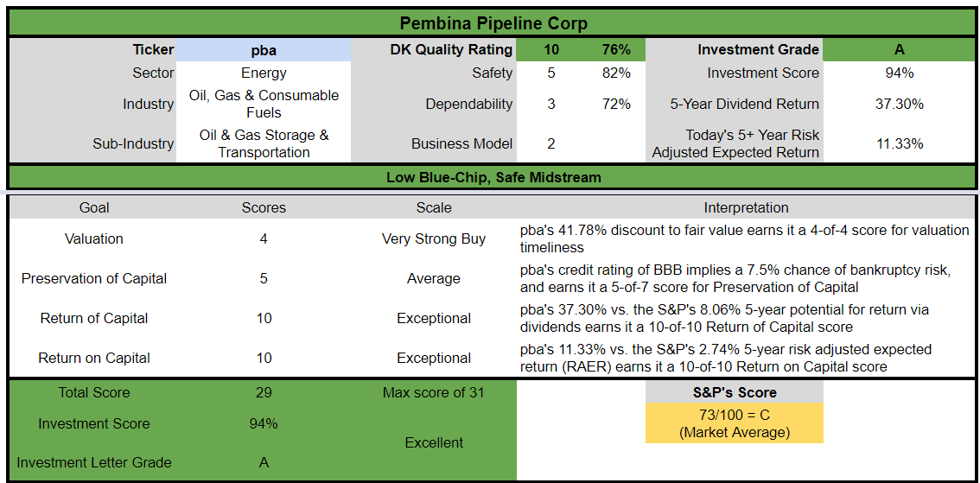The height and width of the screenshot is (483, 980).
Task: Click the Preservation of Capital goal label
Action: coord(93,279)
